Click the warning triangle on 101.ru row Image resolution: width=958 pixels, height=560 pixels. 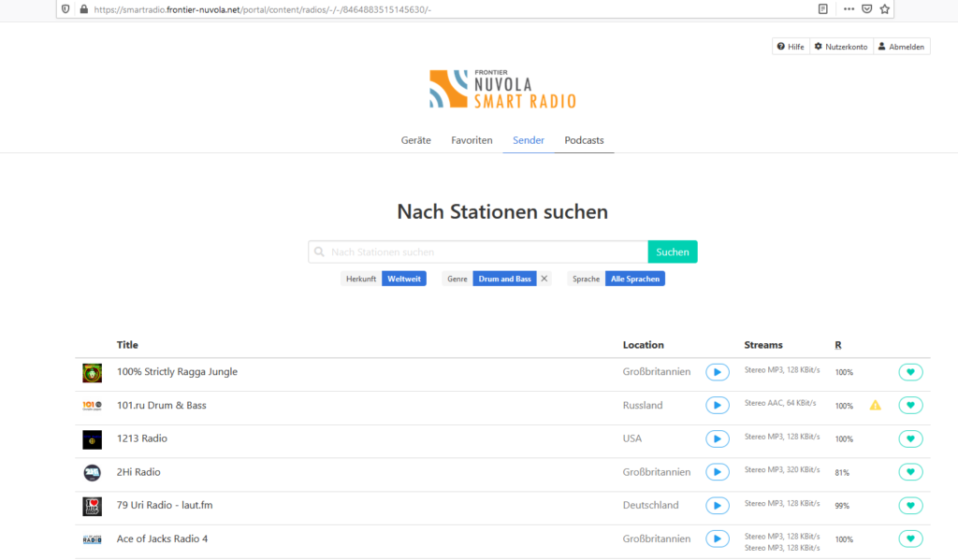point(876,405)
